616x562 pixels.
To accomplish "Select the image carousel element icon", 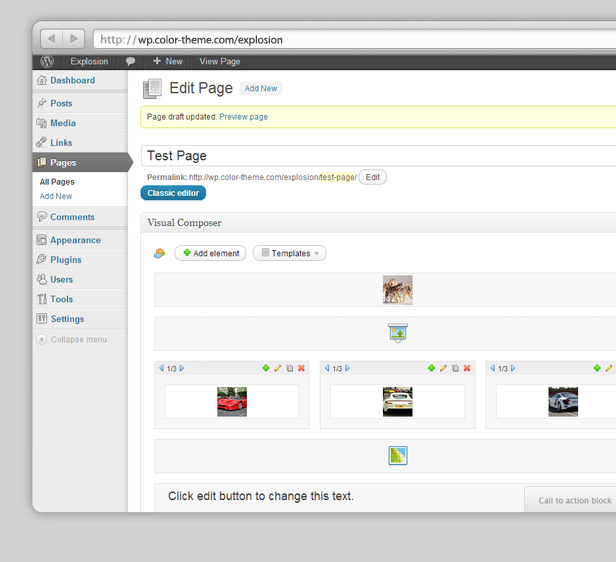I will coord(398,333).
